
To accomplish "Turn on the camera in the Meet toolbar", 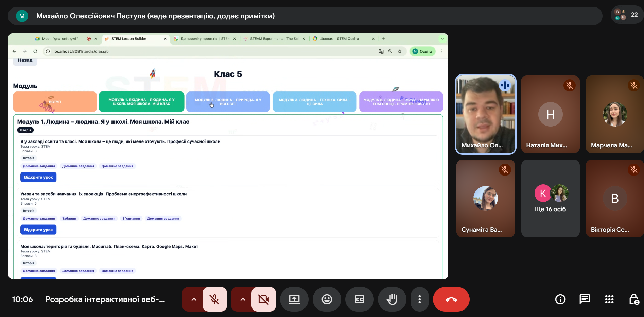I will pyautogui.click(x=264, y=299).
